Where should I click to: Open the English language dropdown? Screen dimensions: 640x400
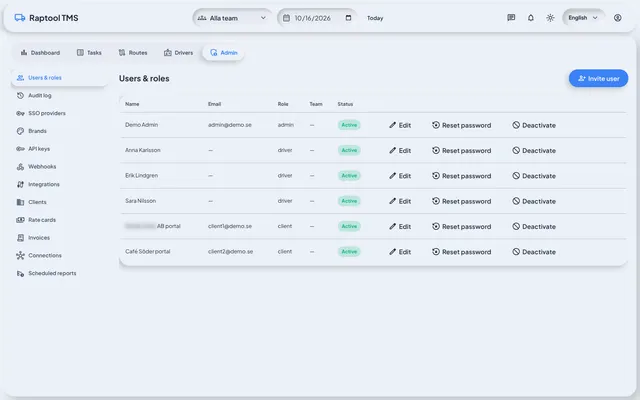[583, 18]
